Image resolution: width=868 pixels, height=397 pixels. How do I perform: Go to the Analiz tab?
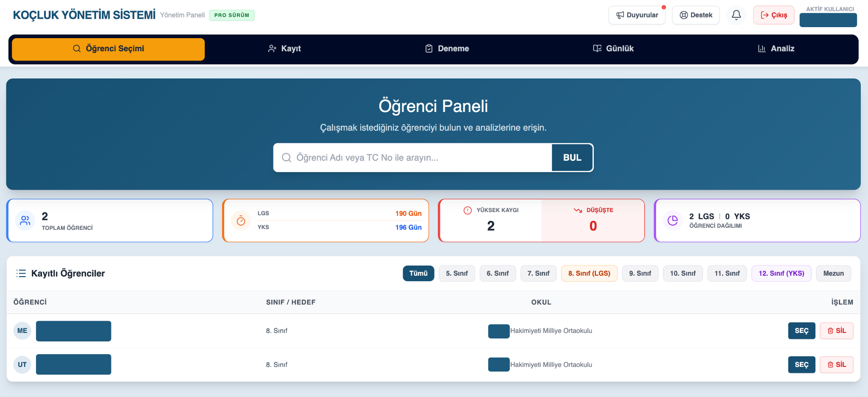pyautogui.click(x=776, y=49)
